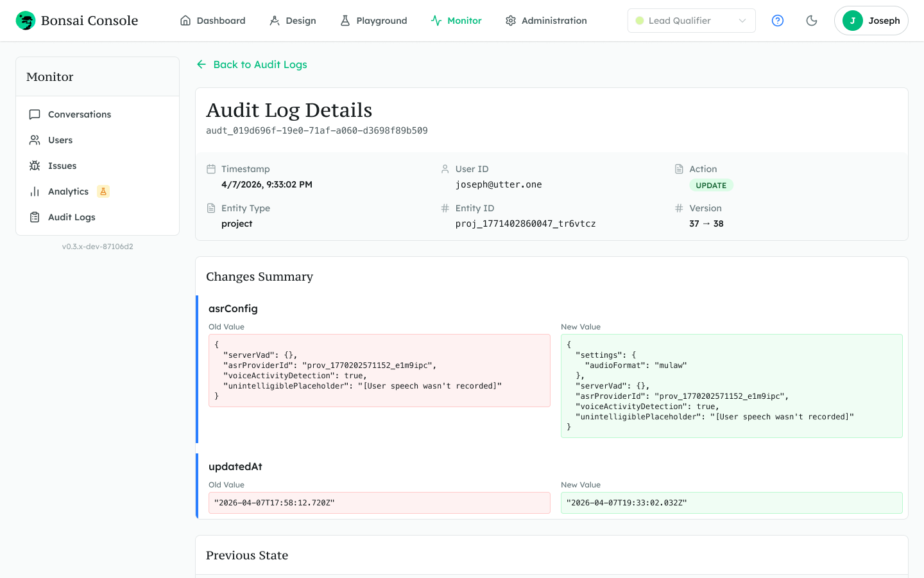Open the help question mark icon
Viewport: 924px width, 578px height.
pos(778,21)
